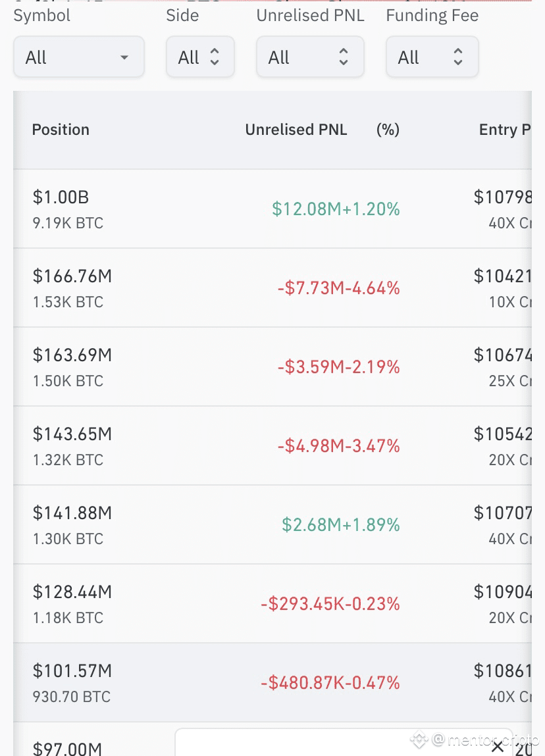
Task: Open the Funding Fee filter dropdown
Action: tap(432, 57)
